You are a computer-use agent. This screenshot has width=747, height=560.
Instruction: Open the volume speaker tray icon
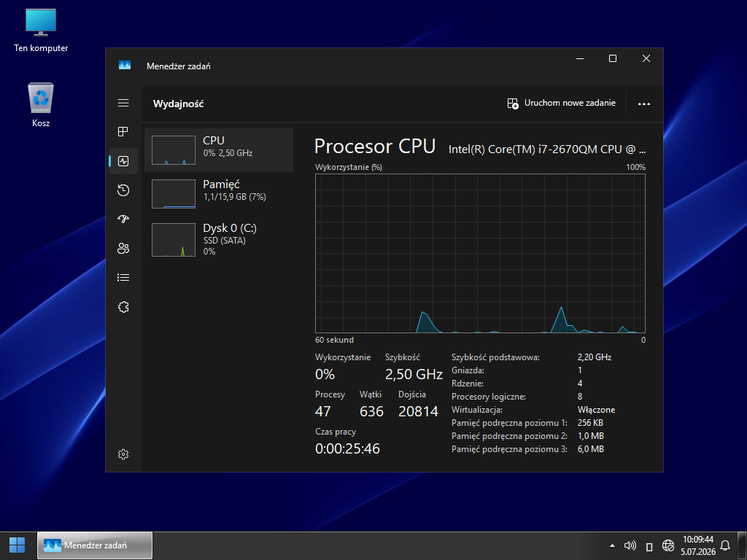(630, 545)
